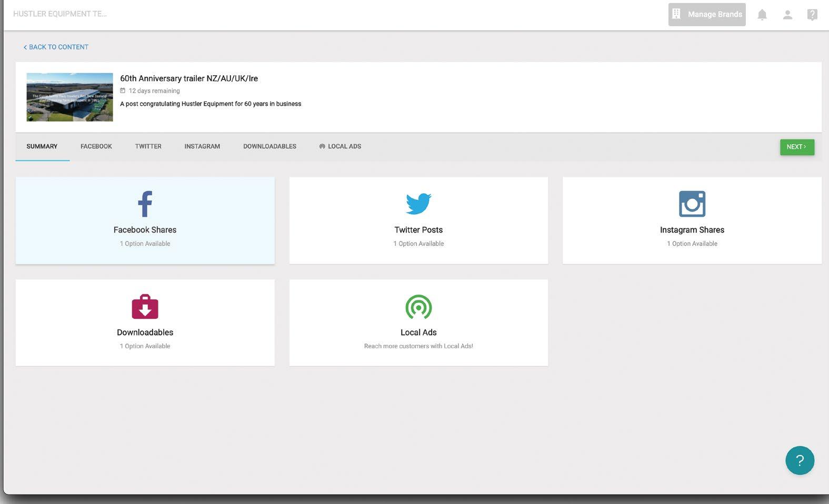Click the Facebook logo icon
The image size is (829, 504).
(x=145, y=204)
